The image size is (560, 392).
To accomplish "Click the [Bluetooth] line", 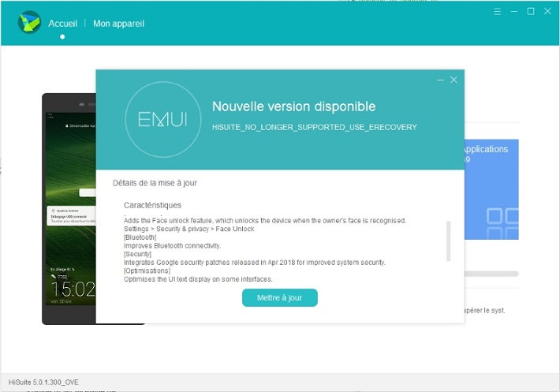I will coord(140,237).
